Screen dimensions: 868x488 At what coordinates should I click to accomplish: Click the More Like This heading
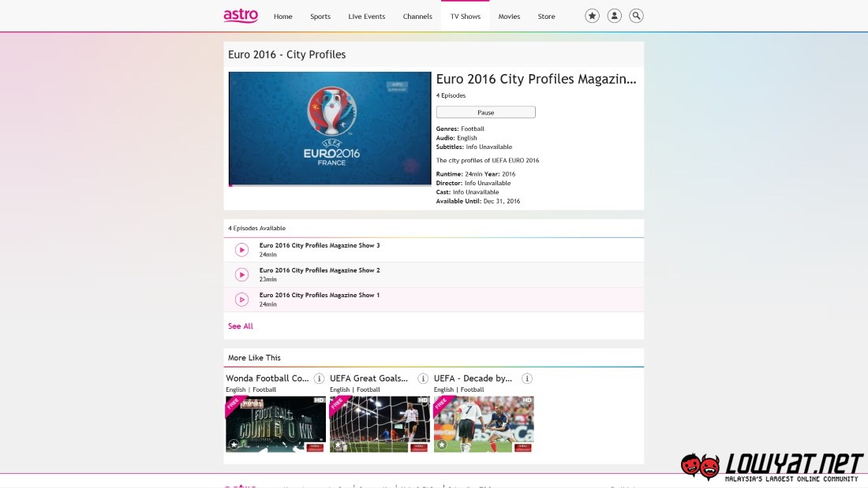pos(254,358)
